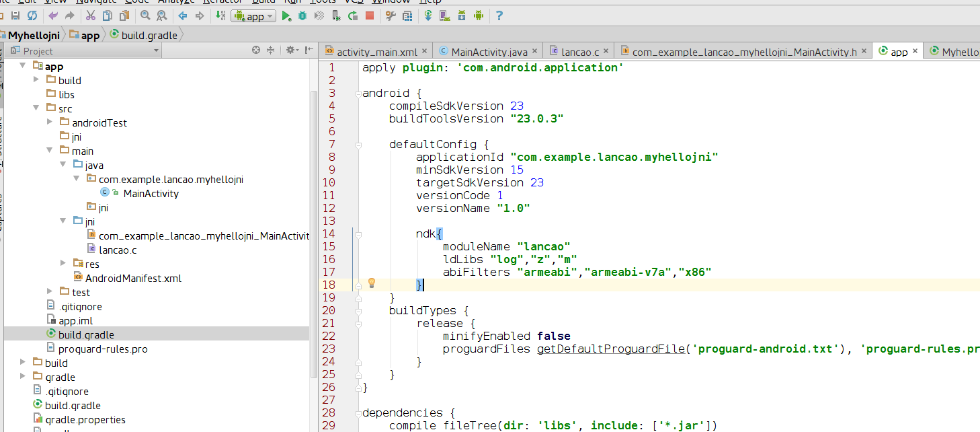Click the Paste clipboard icon
The height and width of the screenshot is (432, 980).
(x=124, y=15)
